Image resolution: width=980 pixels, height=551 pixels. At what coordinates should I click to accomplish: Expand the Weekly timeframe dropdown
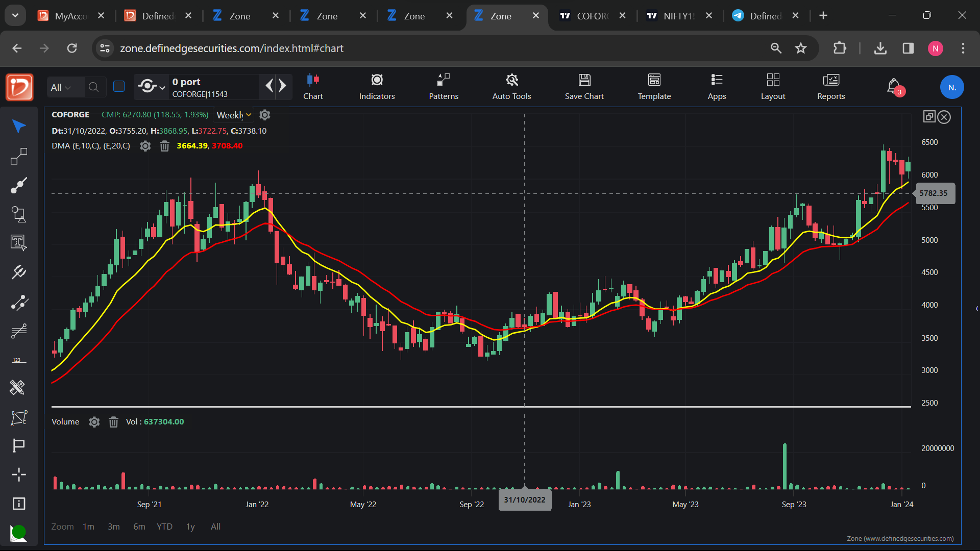tap(234, 115)
